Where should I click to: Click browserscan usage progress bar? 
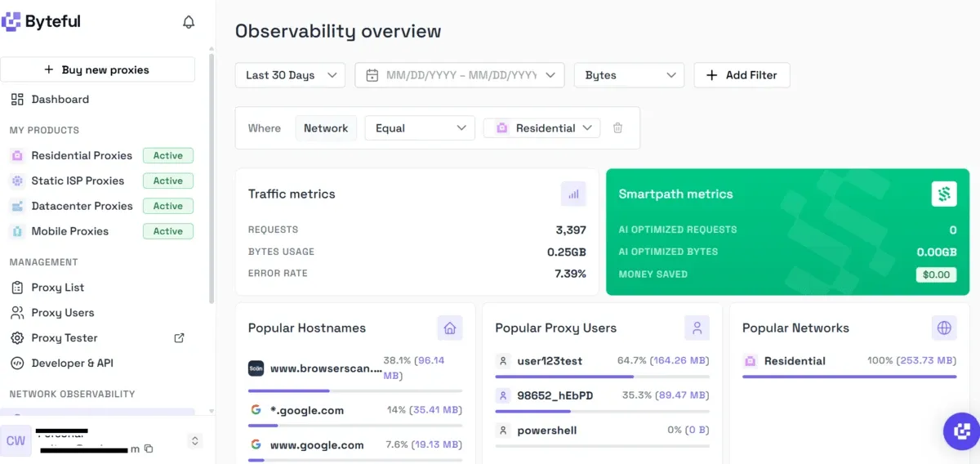point(355,391)
